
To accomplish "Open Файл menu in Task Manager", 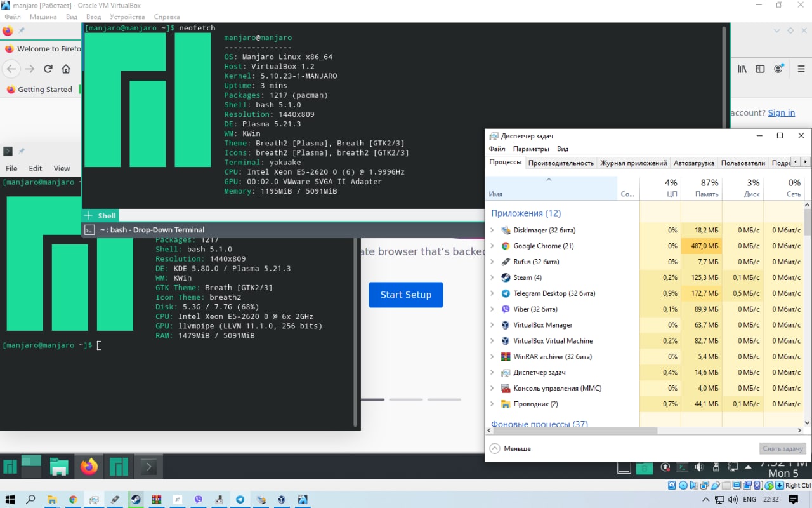I will click(497, 149).
